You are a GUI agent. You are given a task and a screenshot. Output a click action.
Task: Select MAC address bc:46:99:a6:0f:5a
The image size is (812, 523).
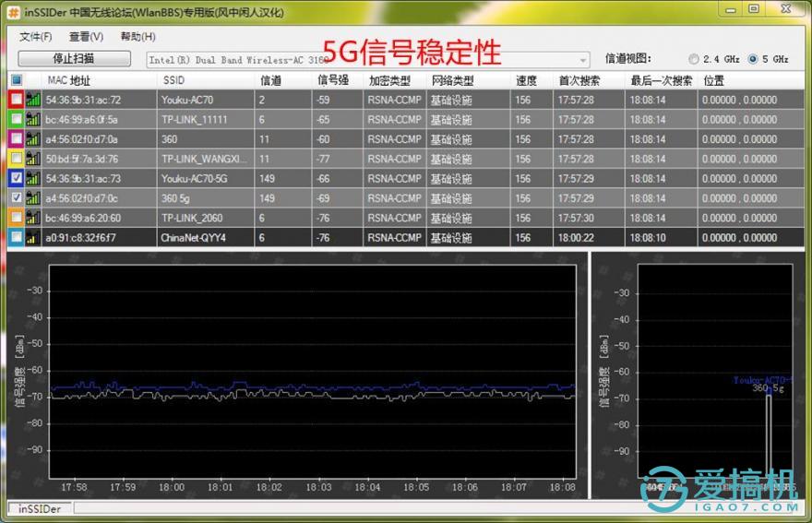point(81,120)
